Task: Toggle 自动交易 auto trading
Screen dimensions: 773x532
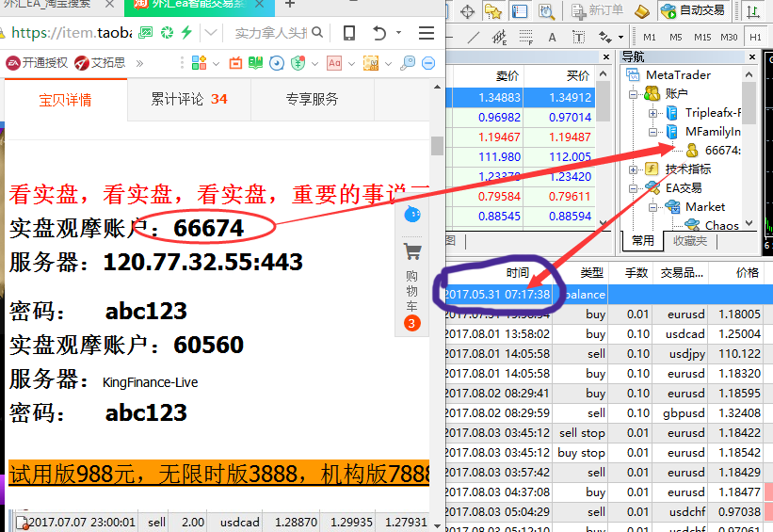Action: pyautogui.click(x=693, y=11)
